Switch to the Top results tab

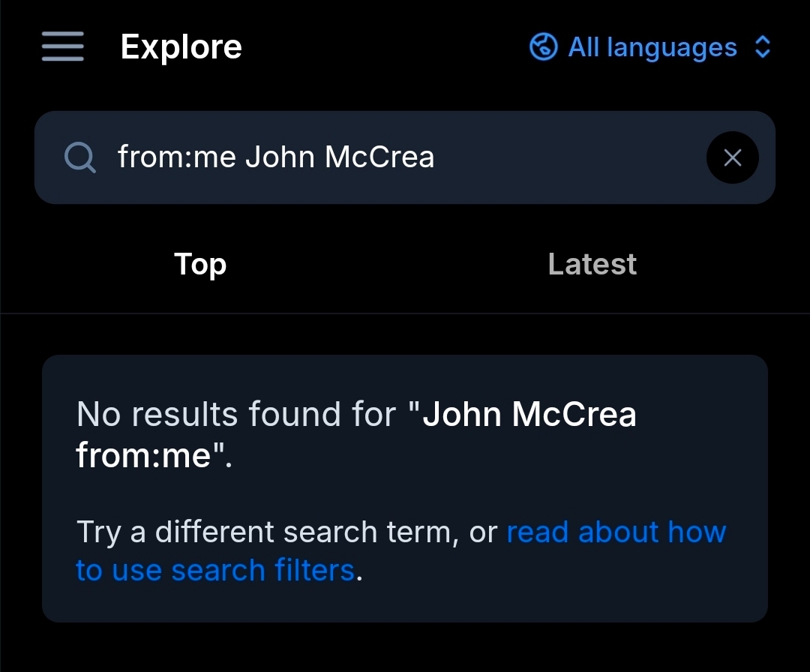click(x=200, y=264)
